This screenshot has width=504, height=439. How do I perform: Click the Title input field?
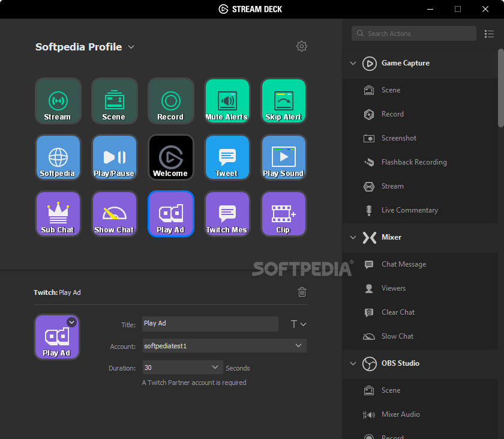pyautogui.click(x=210, y=324)
